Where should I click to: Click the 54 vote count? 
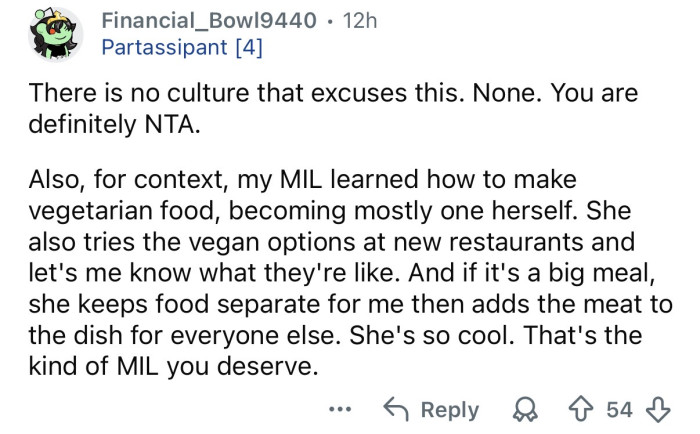(621, 410)
